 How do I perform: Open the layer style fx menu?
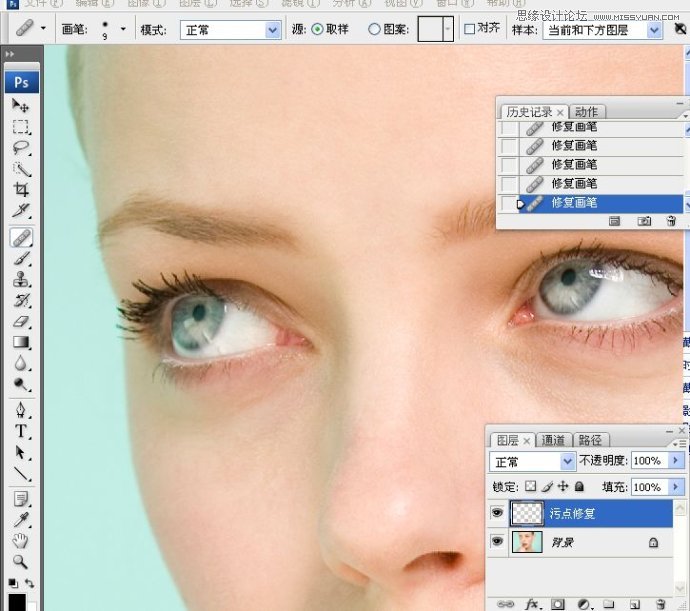pyautogui.click(x=532, y=604)
